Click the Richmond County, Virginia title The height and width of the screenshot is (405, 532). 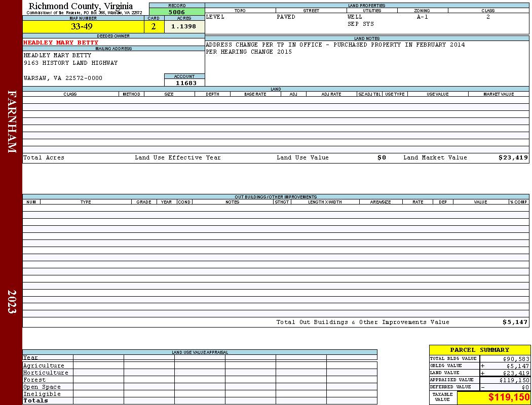(x=81, y=6)
